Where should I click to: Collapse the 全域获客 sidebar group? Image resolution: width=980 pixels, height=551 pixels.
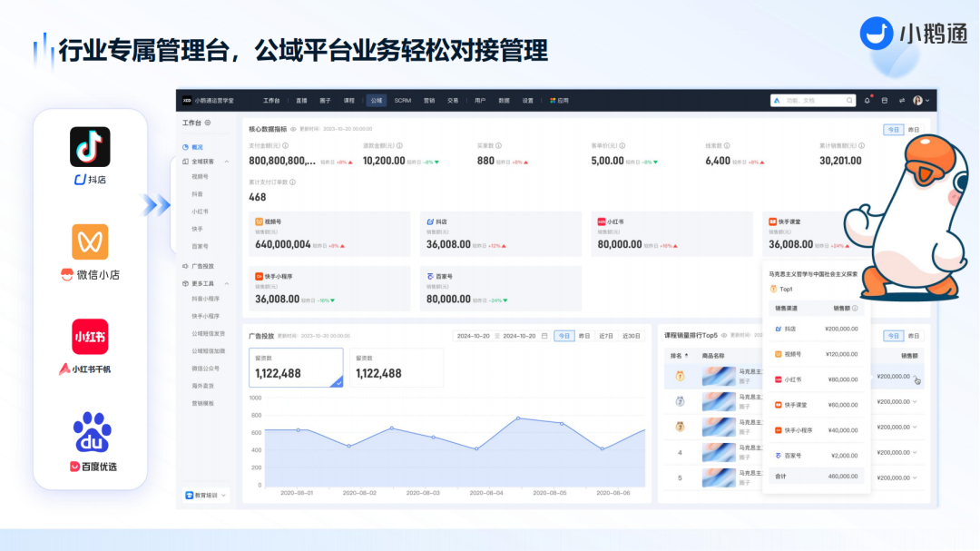point(226,162)
